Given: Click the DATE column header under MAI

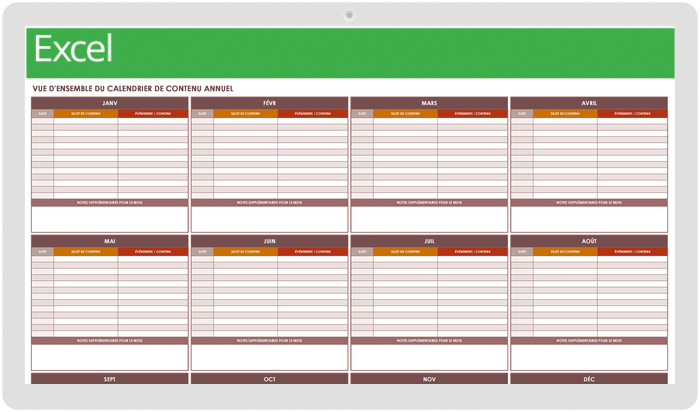Looking at the screenshot, I should [42, 252].
